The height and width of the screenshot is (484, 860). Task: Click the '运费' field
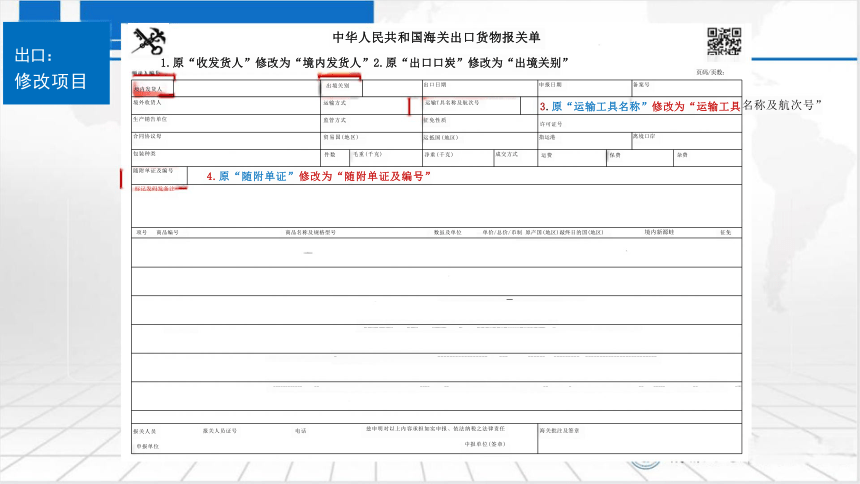(572, 157)
